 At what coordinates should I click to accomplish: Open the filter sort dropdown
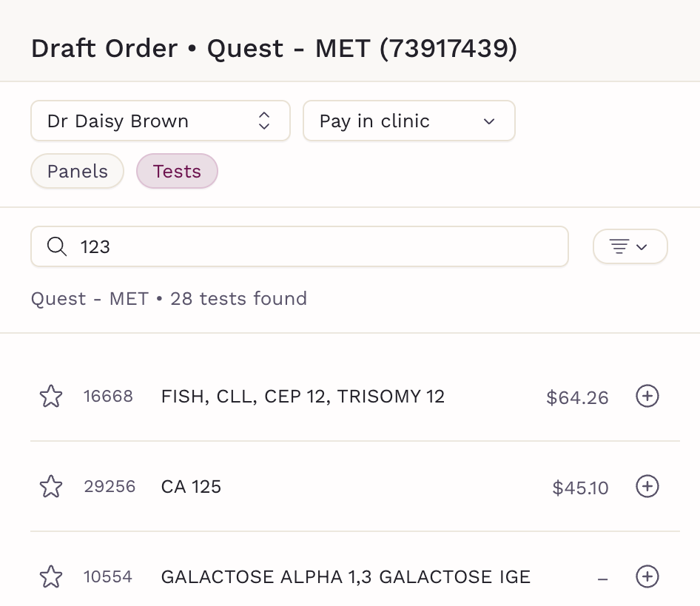tap(630, 246)
